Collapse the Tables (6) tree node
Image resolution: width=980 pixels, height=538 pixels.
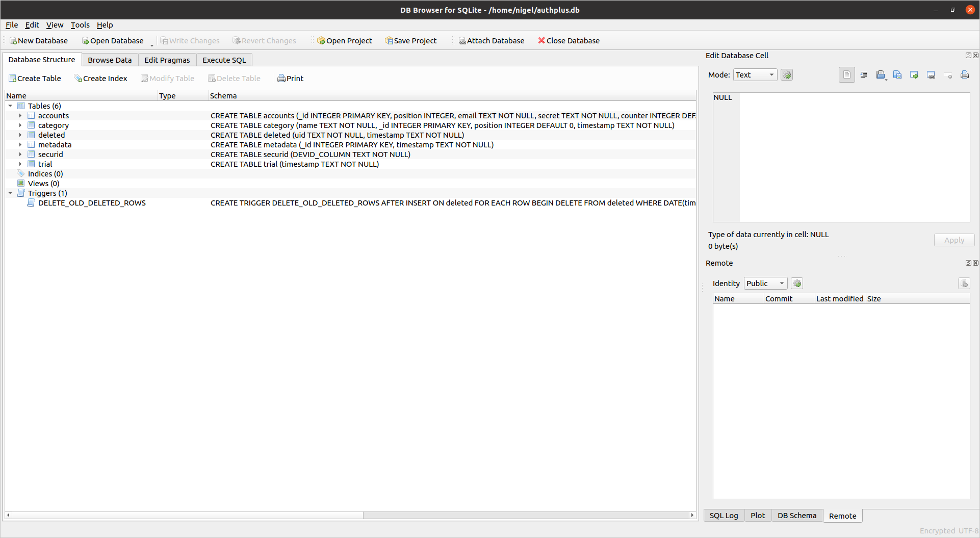[x=10, y=106]
